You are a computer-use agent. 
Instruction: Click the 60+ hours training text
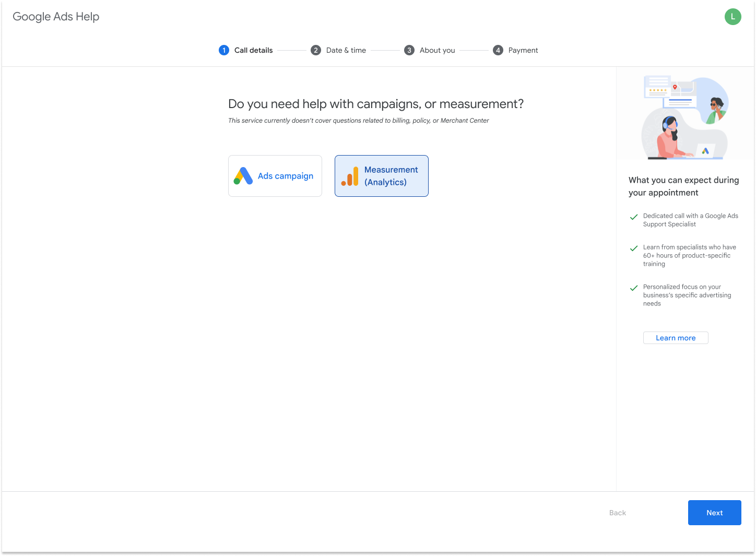click(690, 255)
